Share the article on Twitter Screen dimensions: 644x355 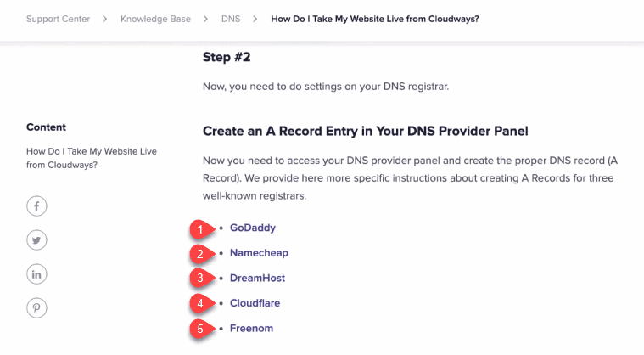(x=36, y=240)
